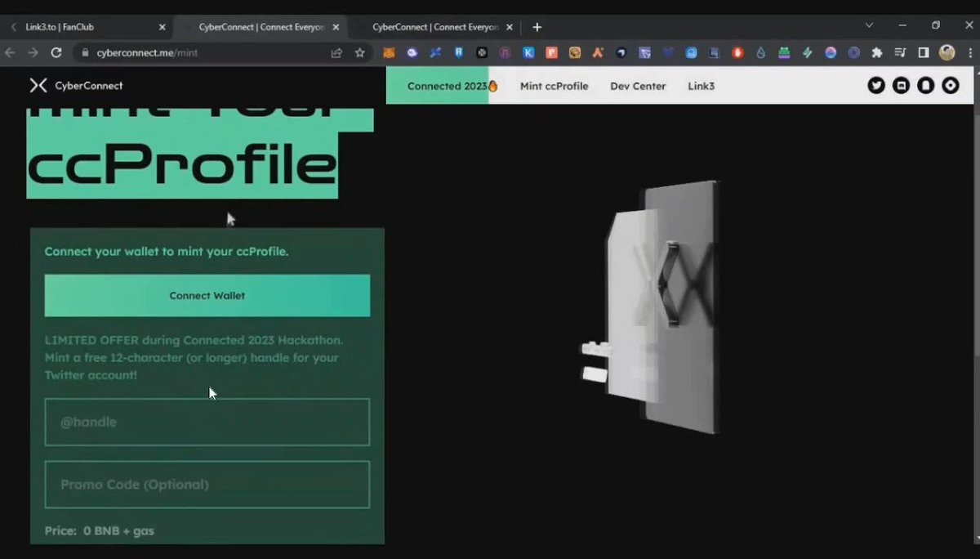Expand the tab search chevron

[x=869, y=25]
